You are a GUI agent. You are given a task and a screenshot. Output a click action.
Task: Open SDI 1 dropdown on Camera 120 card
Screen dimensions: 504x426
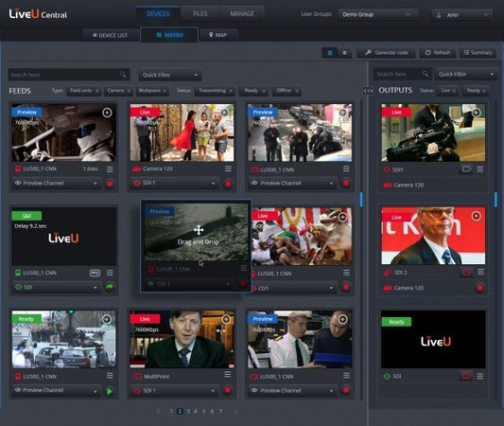pos(175,183)
